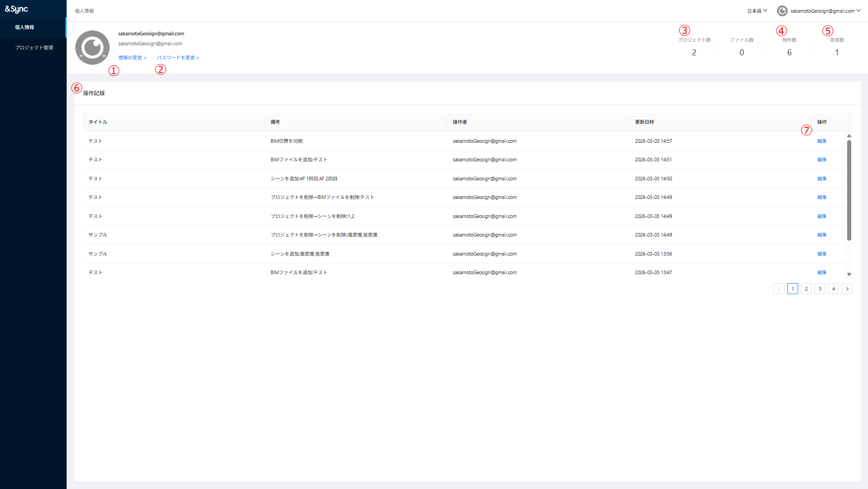Click 編集 for the 14:50 シーンを追加 row
This screenshot has height=489, width=868.
pyautogui.click(x=821, y=179)
